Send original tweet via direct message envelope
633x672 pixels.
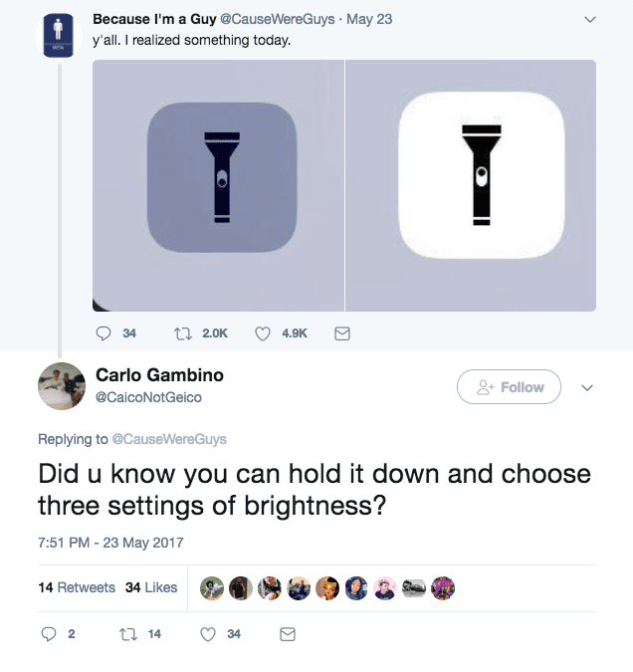coord(340,334)
